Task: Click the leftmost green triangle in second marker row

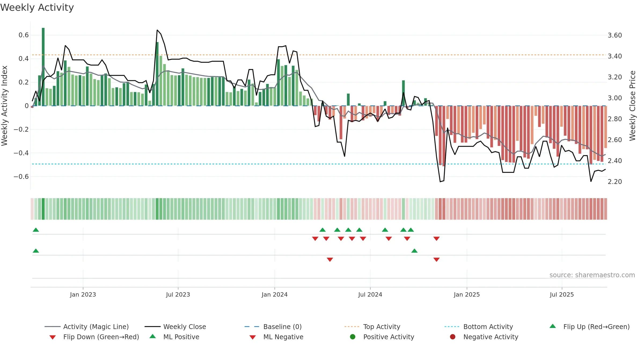Action: (36, 251)
